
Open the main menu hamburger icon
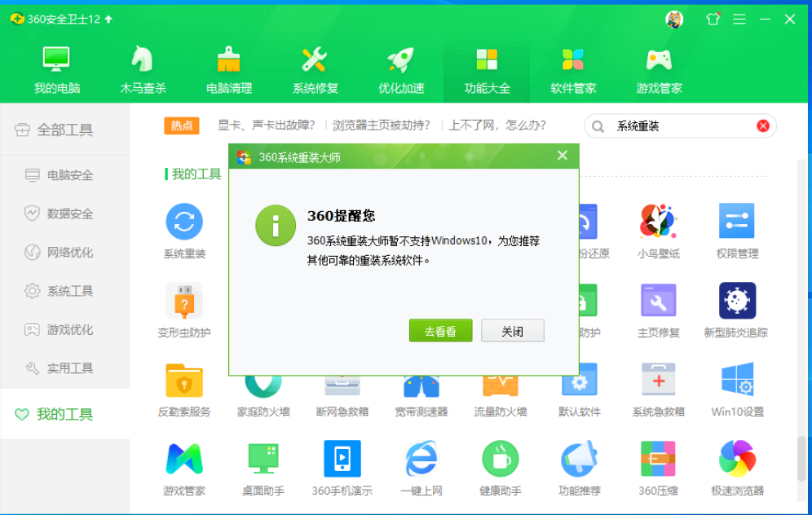click(x=739, y=20)
